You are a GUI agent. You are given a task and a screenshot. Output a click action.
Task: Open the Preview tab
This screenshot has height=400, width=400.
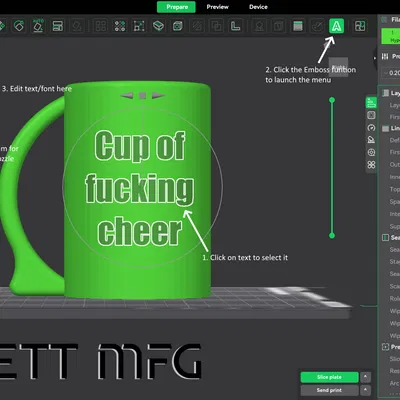point(217,7)
